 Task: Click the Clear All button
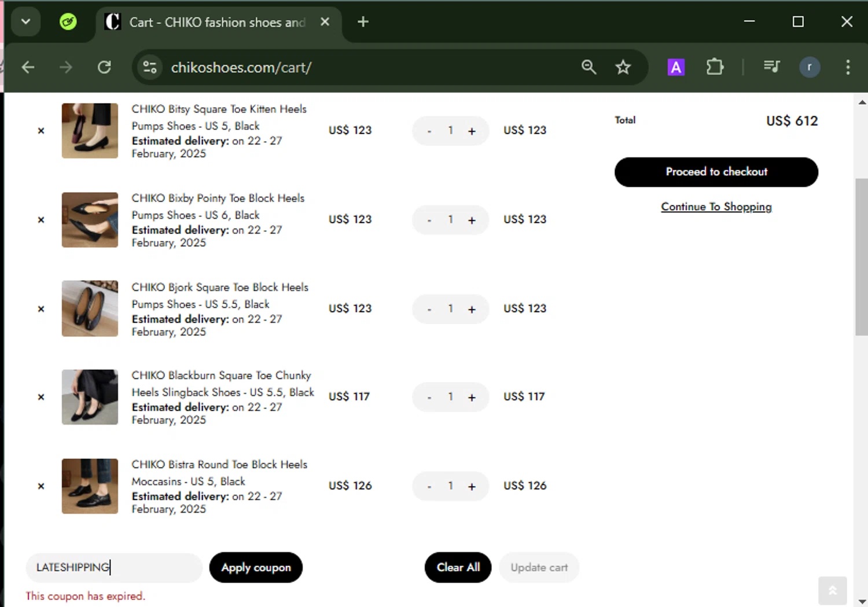point(458,568)
